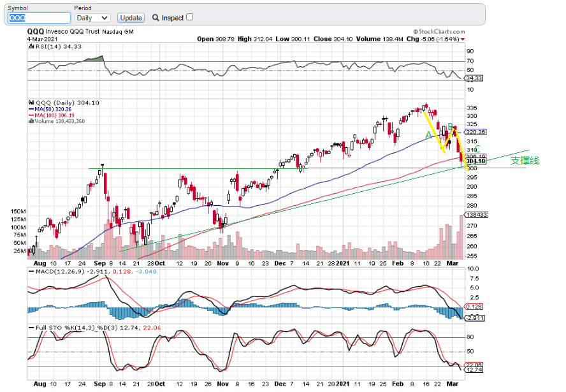The image size is (566, 392).
Task: Click the Update button
Action: tap(131, 18)
